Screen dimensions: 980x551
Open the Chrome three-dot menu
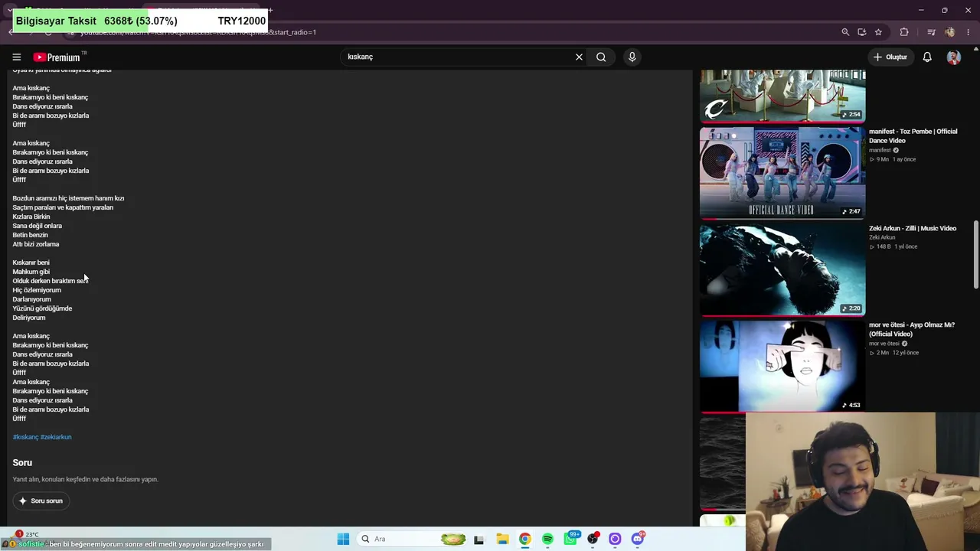(x=969, y=32)
